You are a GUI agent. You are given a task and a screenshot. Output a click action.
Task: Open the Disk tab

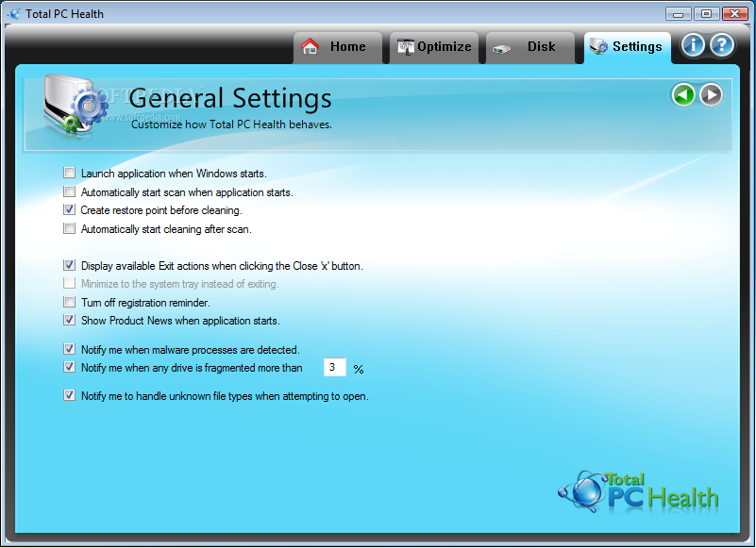point(530,47)
